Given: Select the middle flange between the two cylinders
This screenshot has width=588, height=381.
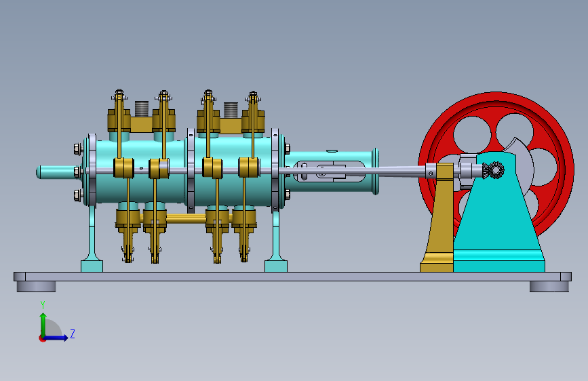Looking at the screenshot, I should click(191, 171).
